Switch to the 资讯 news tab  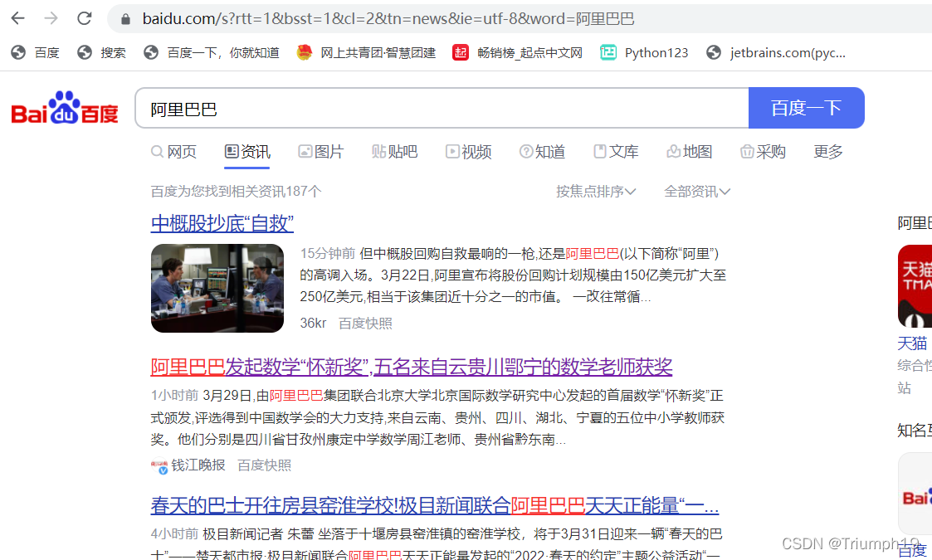tap(246, 151)
